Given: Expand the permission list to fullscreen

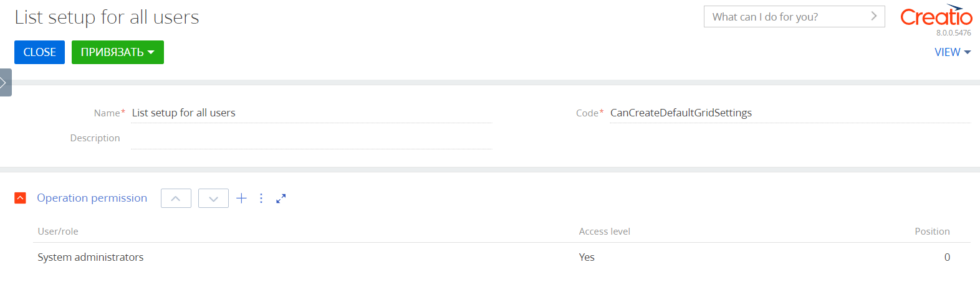Looking at the screenshot, I should coord(281,199).
